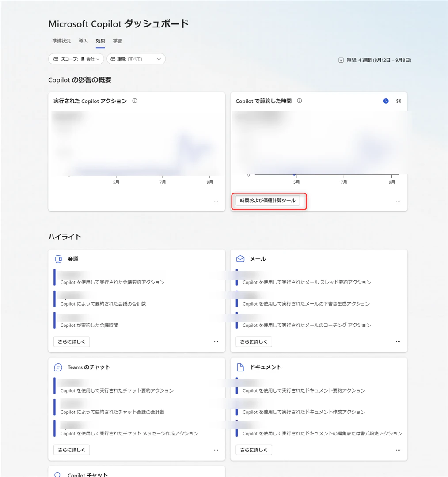Open the 準備状況 tab
Screen dimensions: 448x477
(61, 41)
